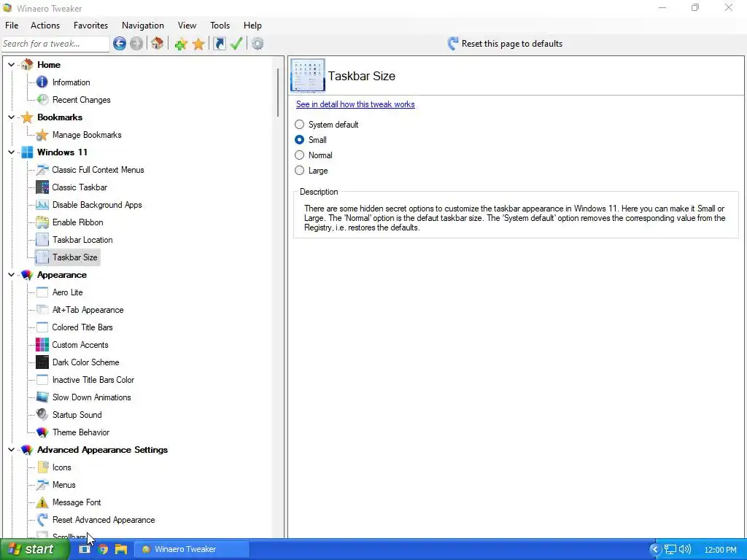The image size is (747, 560).
Task: Open the View menu
Action: click(187, 26)
